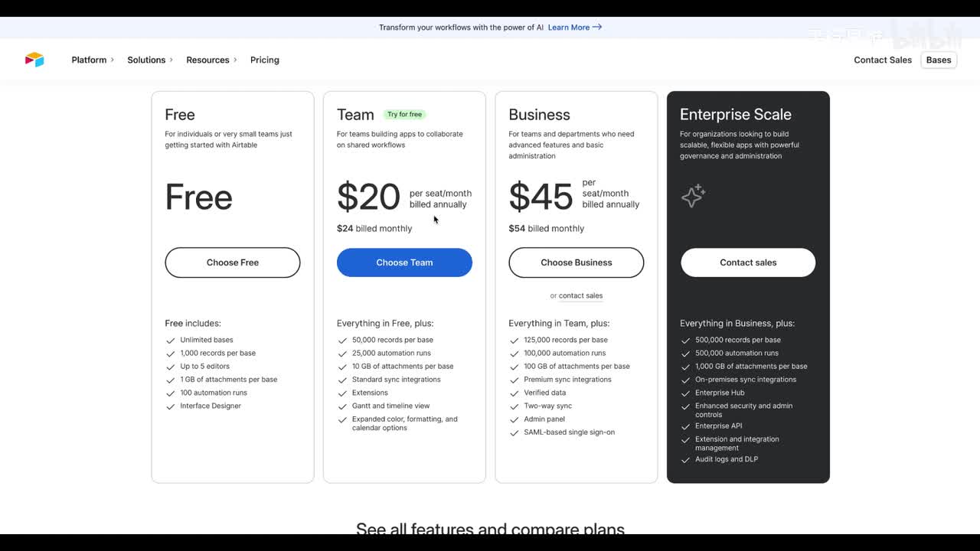Click the Airtable logo icon
This screenshot has height=551, width=980.
pos(34,60)
